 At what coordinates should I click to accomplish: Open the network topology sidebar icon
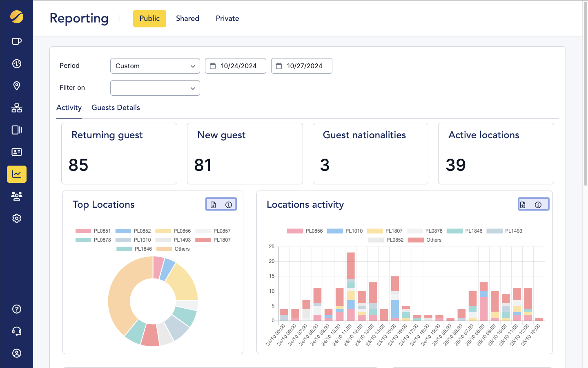[17, 108]
